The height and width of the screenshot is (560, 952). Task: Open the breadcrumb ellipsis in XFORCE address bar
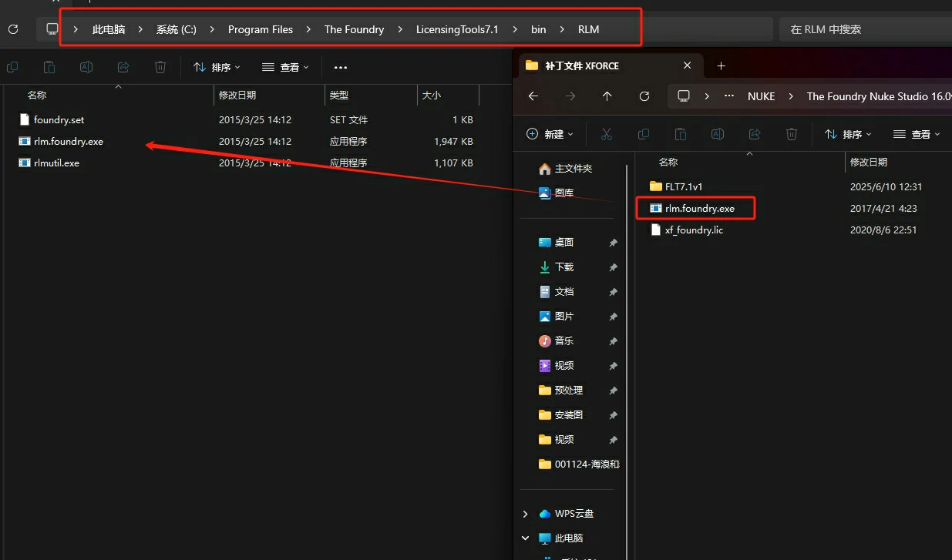[729, 96]
